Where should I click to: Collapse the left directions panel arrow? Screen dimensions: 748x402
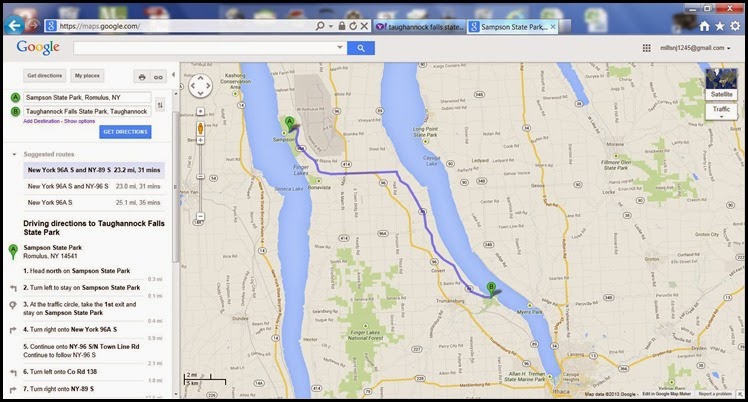(173, 75)
